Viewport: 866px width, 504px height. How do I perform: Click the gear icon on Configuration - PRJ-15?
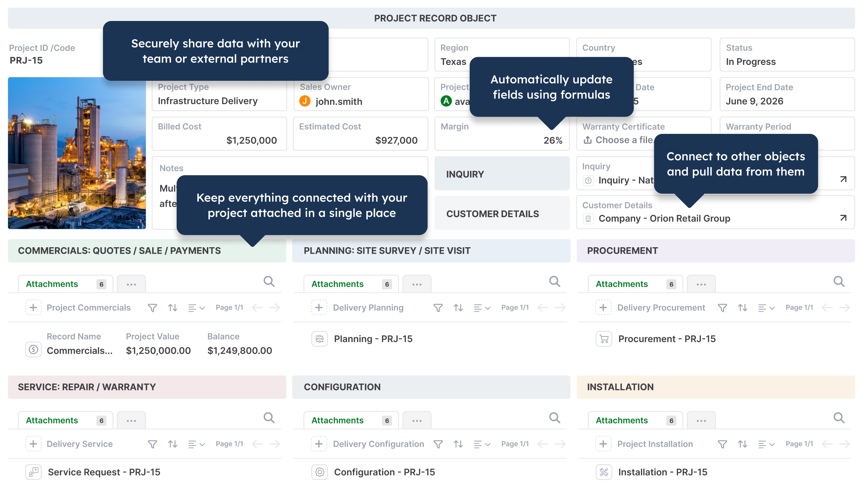[x=319, y=472]
